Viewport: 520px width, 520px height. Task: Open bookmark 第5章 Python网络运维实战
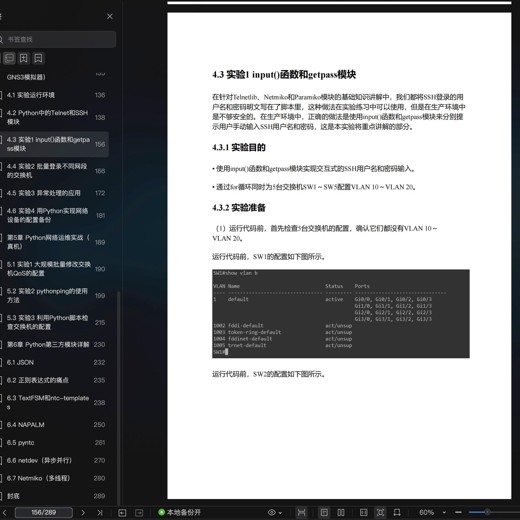coord(53,242)
